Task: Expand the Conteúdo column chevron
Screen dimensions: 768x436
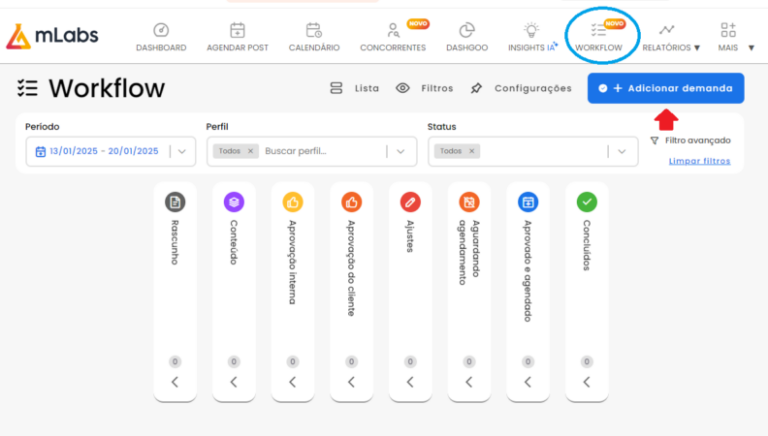Action: pos(234,382)
